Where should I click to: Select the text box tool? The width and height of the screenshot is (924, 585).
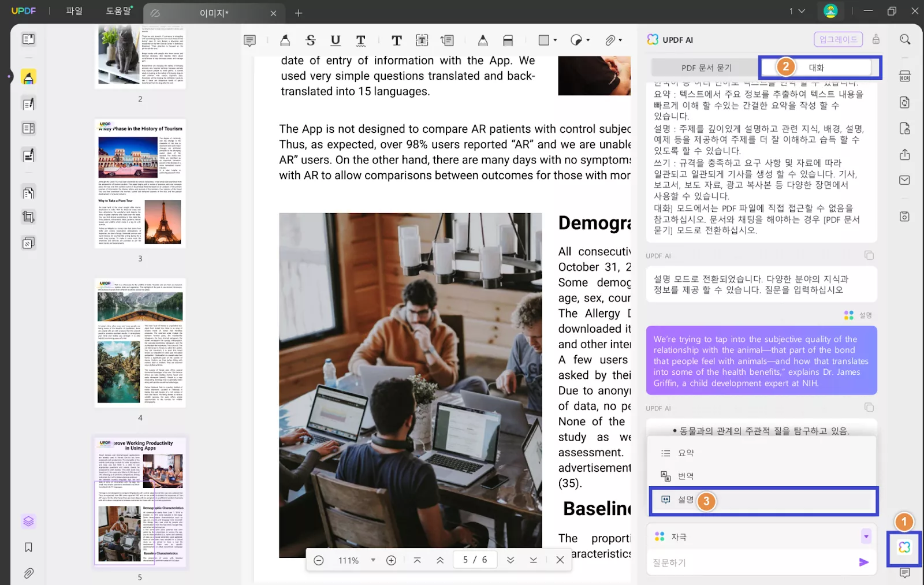pos(422,40)
